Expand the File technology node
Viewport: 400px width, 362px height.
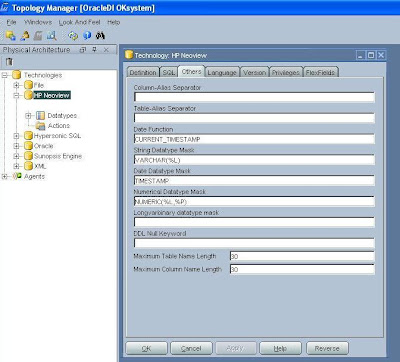tap(16, 85)
